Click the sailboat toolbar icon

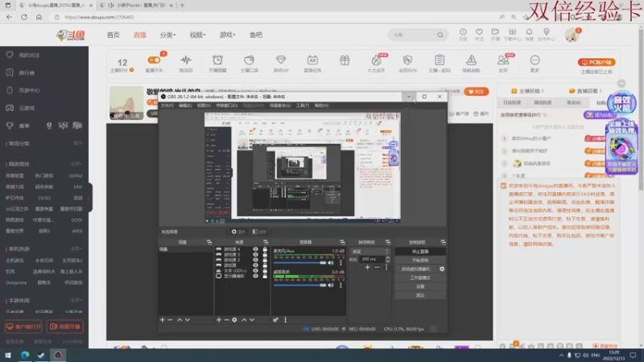coord(471,60)
